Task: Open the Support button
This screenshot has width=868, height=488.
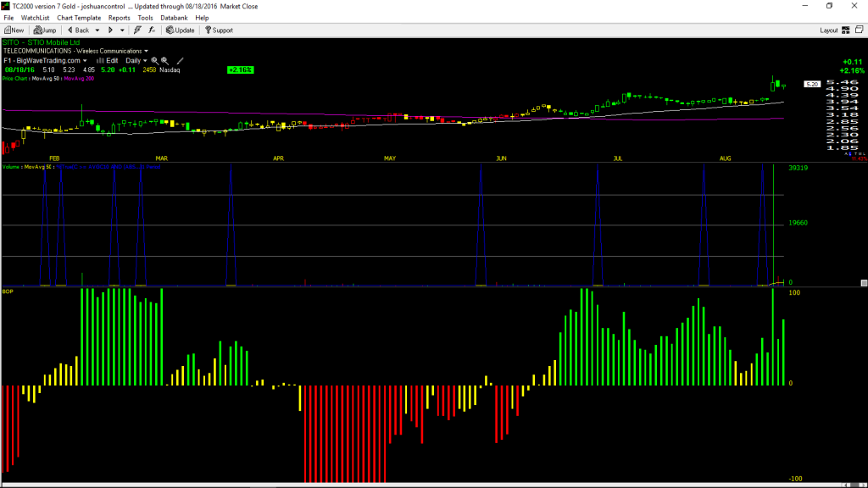Action: pos(220,30)
